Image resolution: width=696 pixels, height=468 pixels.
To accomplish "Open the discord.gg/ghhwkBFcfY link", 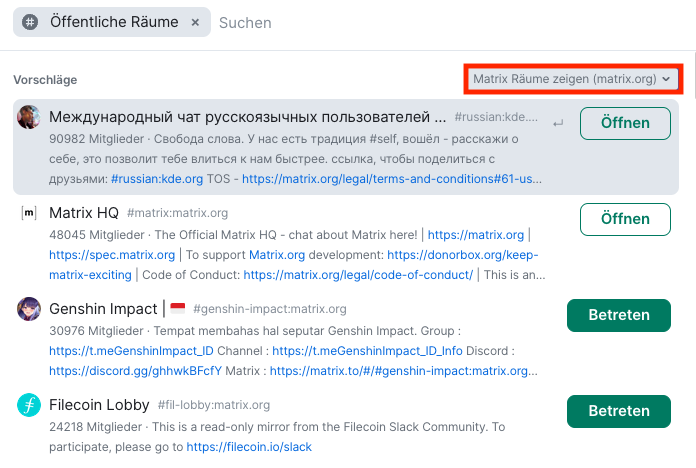I will pos(135,370).
